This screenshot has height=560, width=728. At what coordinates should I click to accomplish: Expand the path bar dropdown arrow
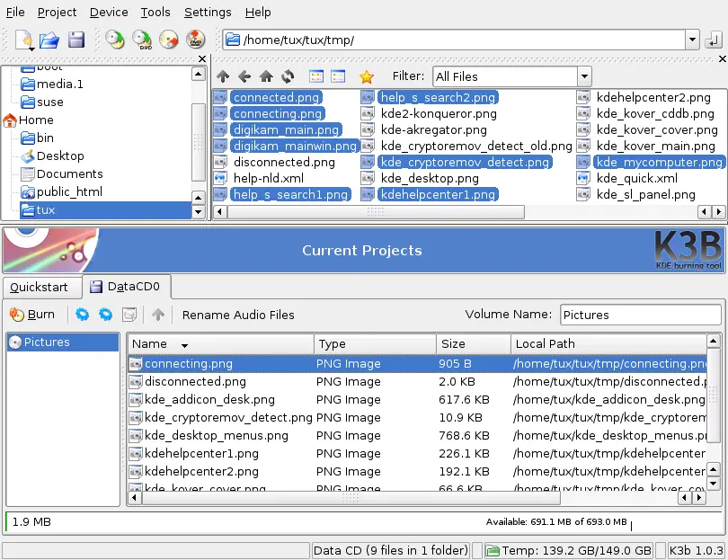[x=691, y=40]
